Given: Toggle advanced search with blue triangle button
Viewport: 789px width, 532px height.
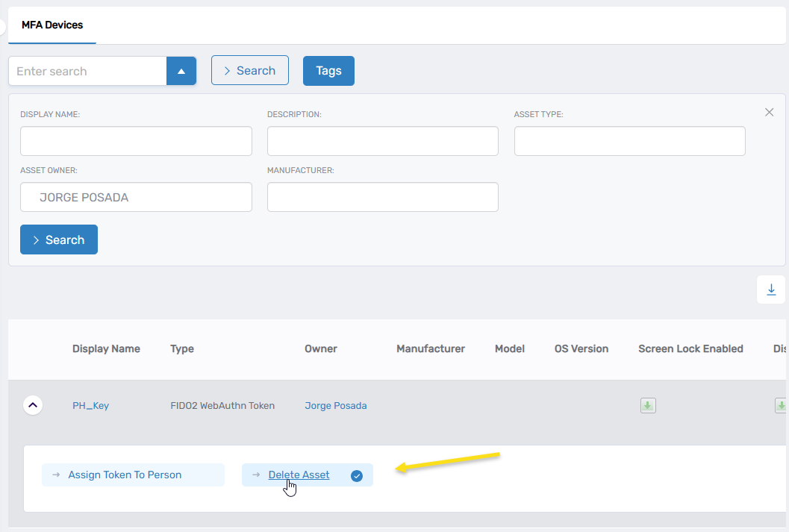Looking at the screenshot, I should click(181, 71).
